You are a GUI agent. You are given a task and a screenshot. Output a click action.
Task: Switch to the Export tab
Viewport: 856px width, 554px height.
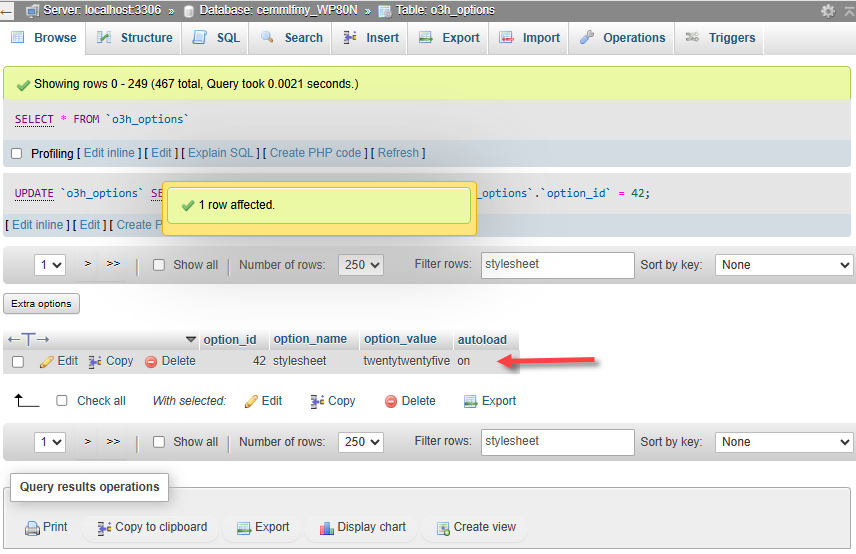(448, 38)
